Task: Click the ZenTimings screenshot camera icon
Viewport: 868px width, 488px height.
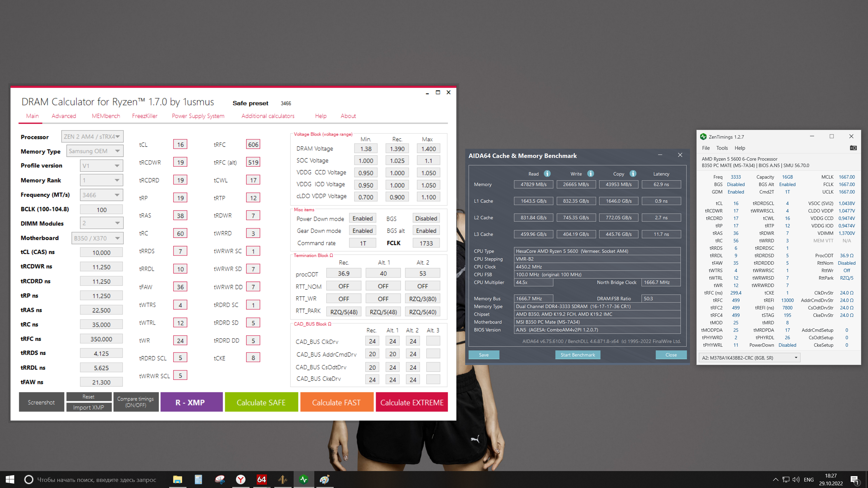Action: tap(853, 148)
